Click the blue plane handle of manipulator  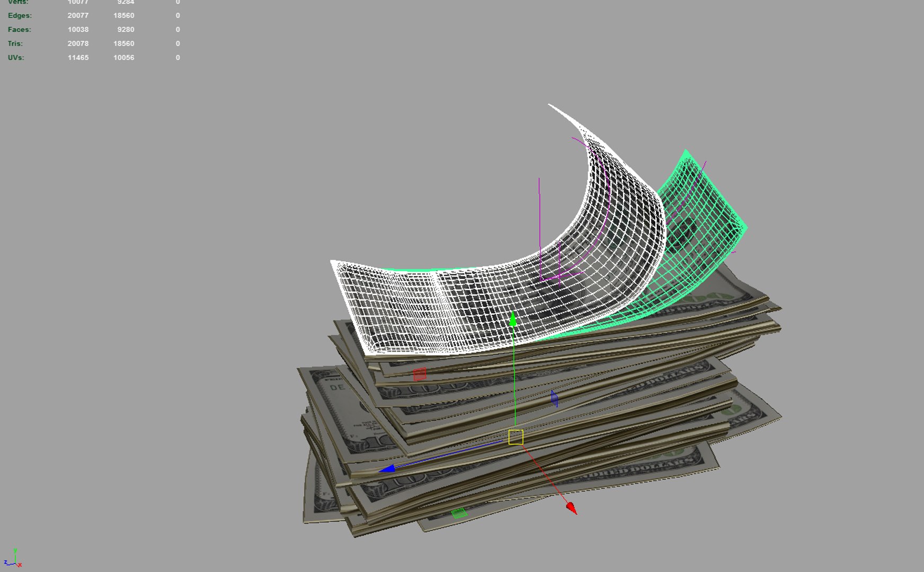(554, 399)
